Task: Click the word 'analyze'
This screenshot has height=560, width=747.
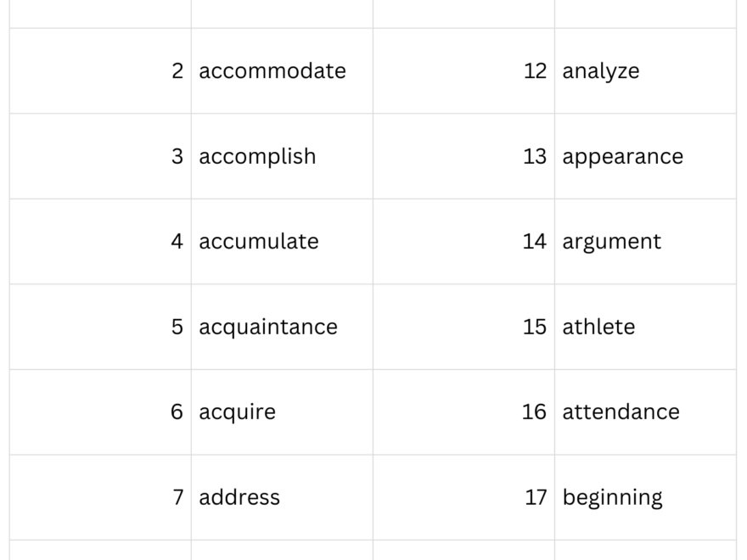Action: pos(601,71)
